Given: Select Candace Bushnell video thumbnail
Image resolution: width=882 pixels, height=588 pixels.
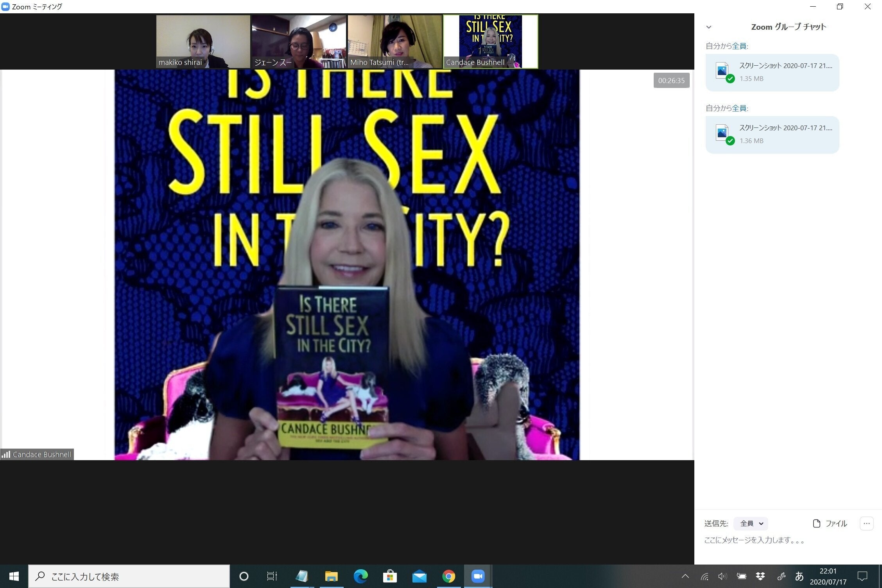Looking at the screenshot, I should point(490,41).
